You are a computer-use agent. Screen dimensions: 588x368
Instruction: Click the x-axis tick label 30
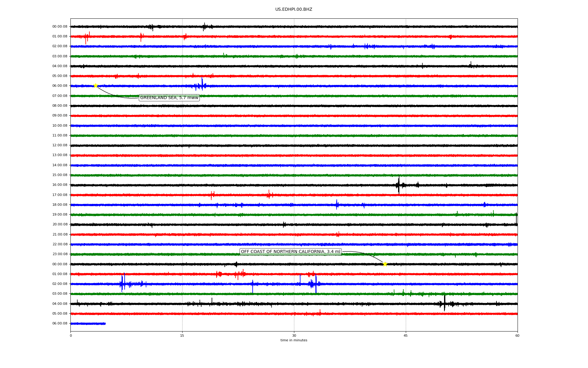(x=294, y=335)
